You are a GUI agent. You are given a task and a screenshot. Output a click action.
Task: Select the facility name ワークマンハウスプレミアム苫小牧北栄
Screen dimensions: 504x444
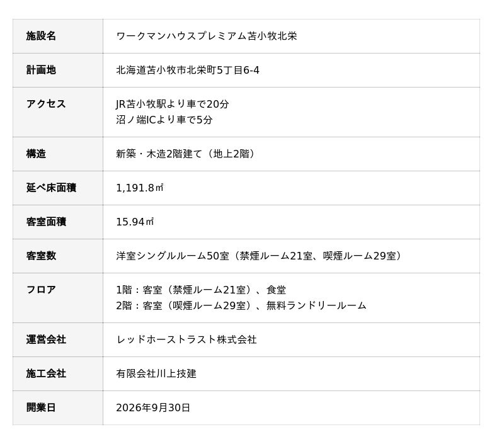(x=206, y=36)
